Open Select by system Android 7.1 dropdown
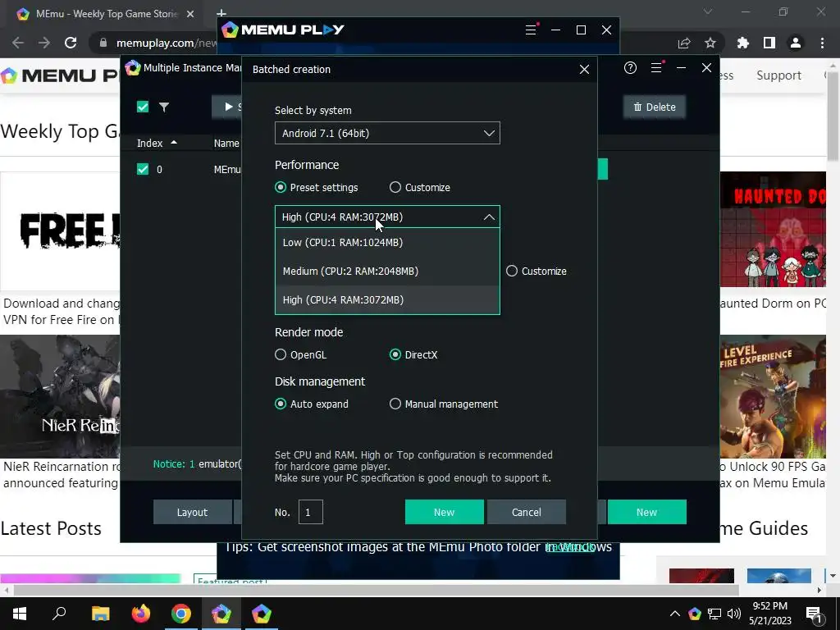The width and height of the screenshot is (840, 630). pos(387,134)
